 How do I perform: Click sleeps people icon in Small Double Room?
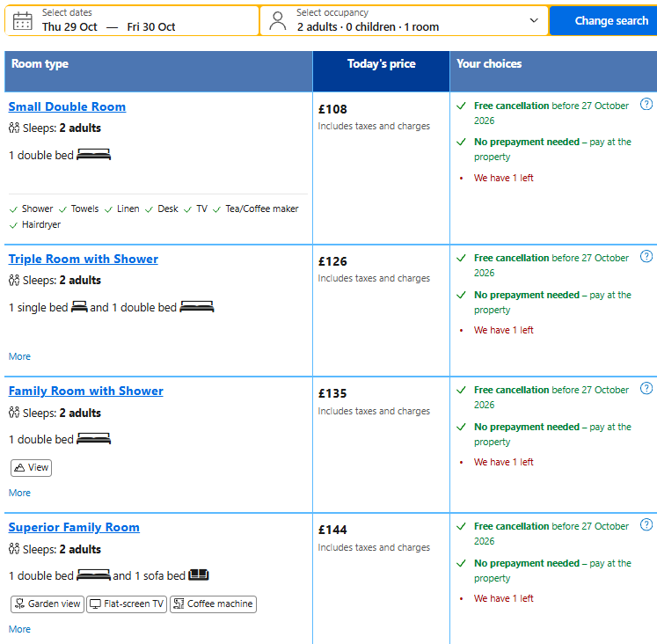pyautogui.click(x=14, y=128)
